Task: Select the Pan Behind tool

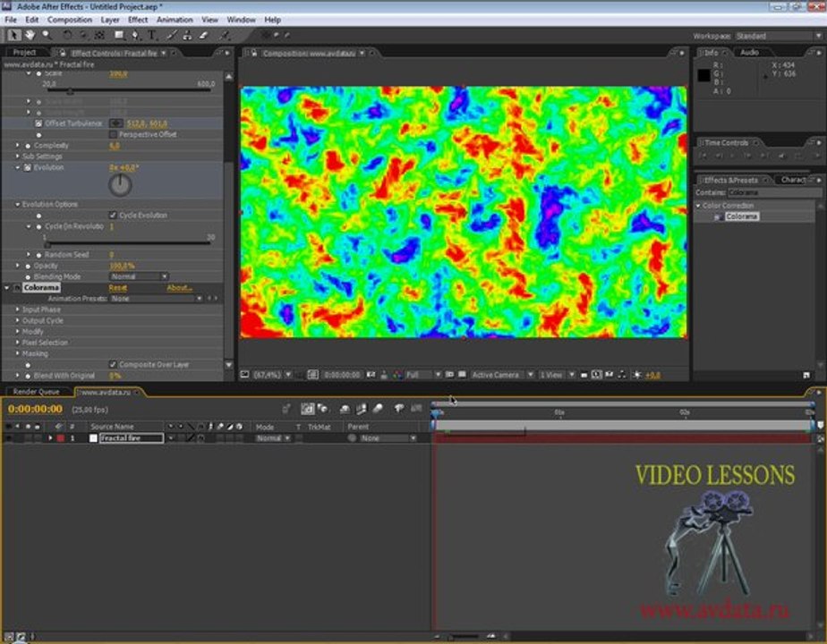Action: 99,35
